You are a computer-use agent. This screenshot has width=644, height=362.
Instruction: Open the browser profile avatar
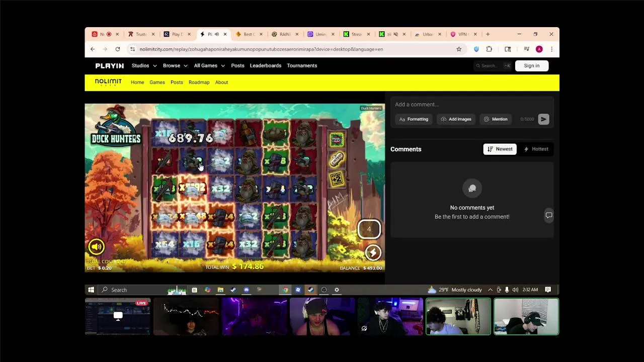(x=539, y=49)
